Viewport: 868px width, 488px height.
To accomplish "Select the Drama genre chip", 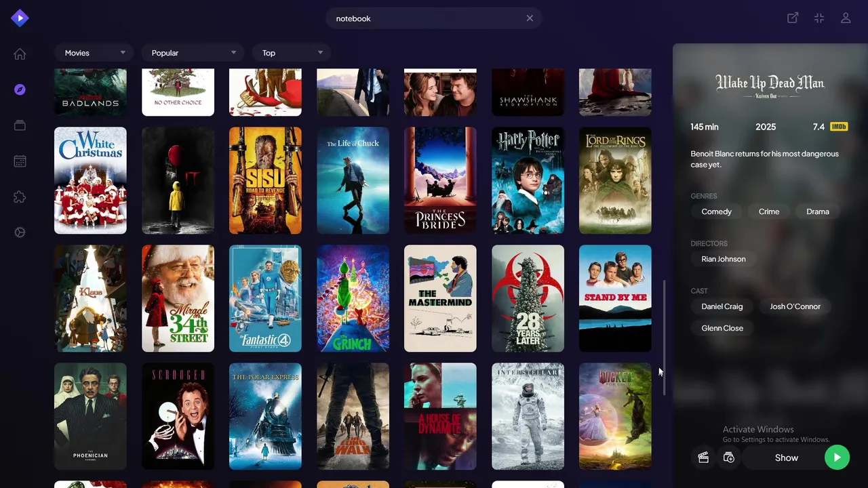I will [818, 211].
